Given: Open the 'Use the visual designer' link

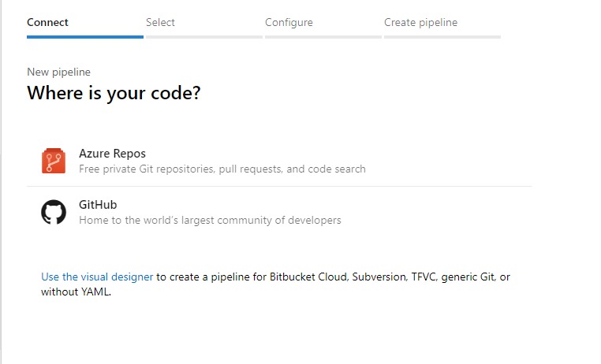Looking at the screenshot, I should point(97,277).
